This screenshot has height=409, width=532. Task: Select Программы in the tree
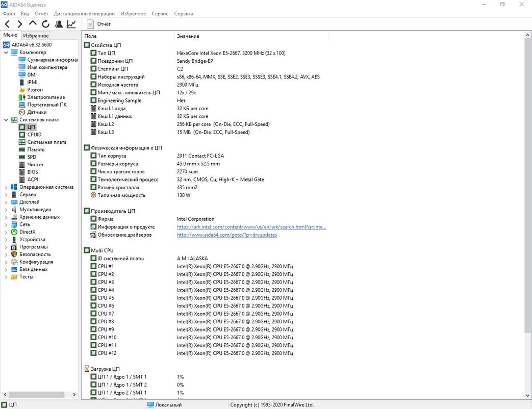34,247
